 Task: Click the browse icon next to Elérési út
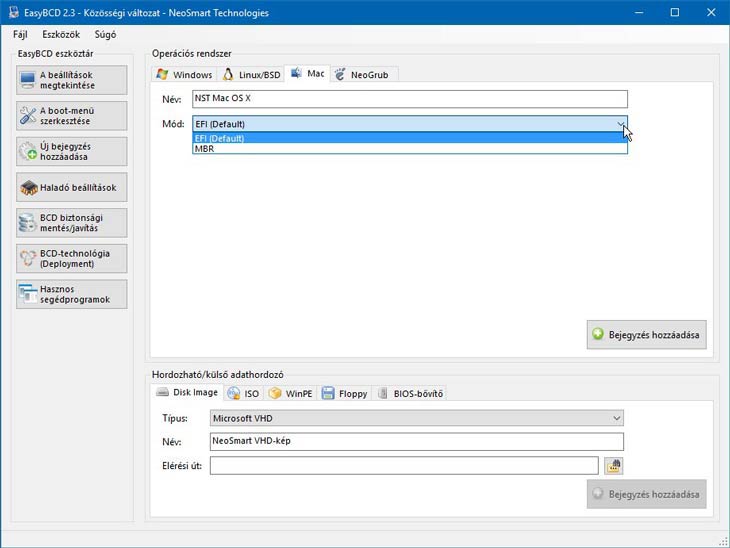(613, 465)
